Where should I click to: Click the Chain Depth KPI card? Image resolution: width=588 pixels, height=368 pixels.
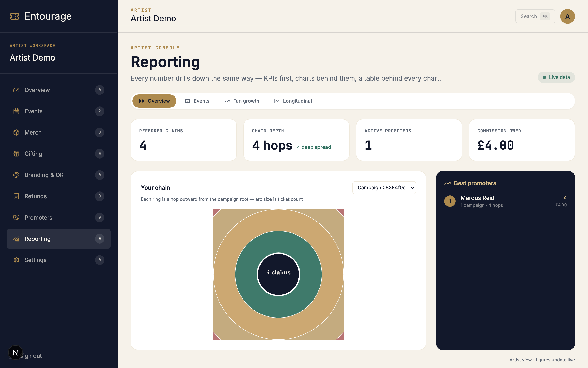point(296,140)
